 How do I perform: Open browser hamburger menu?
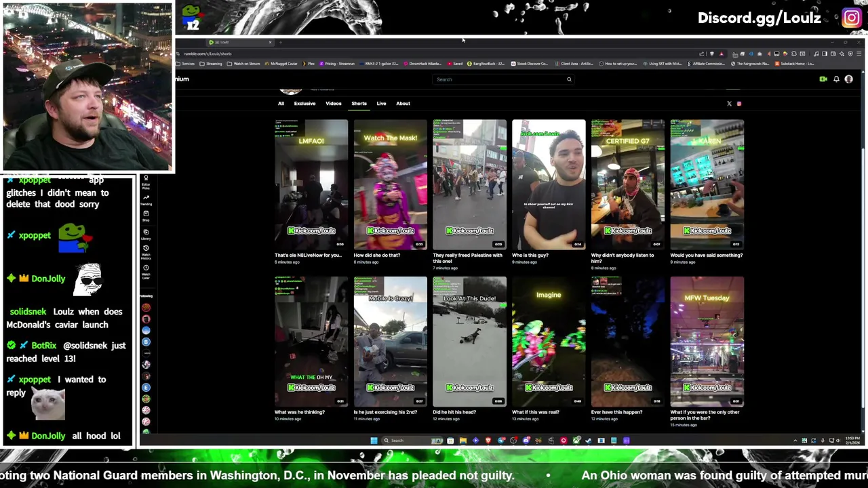point(859,54)
